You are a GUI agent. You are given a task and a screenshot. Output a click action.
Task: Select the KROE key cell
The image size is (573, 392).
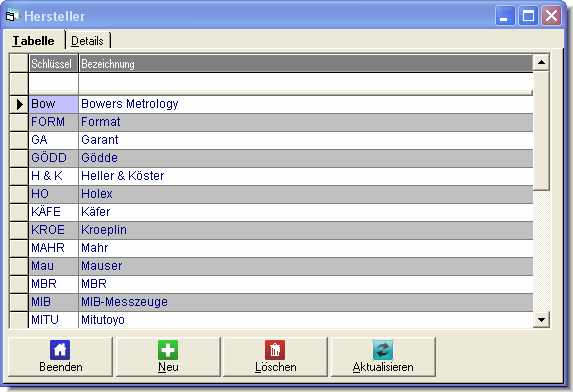tap(53, 230)
